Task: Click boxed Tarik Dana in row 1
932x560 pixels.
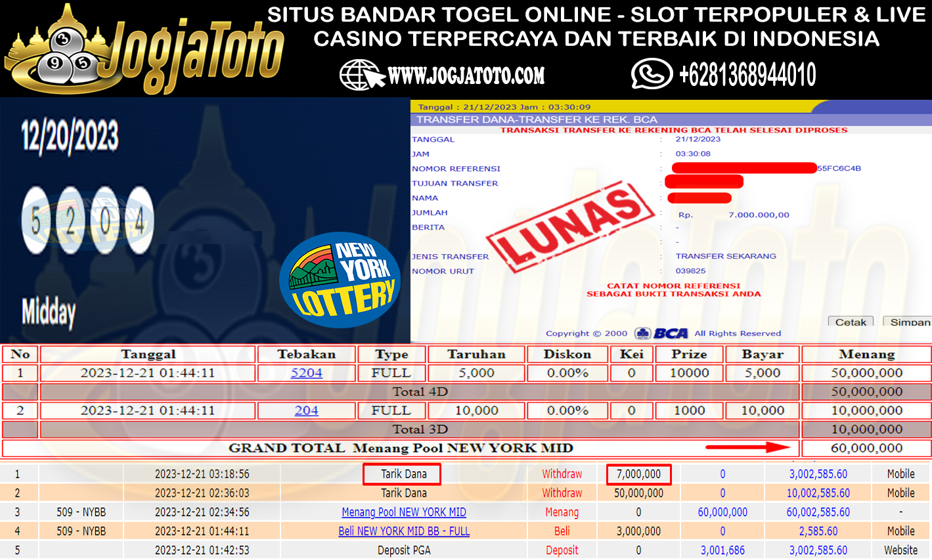Action: click(402, 474)
